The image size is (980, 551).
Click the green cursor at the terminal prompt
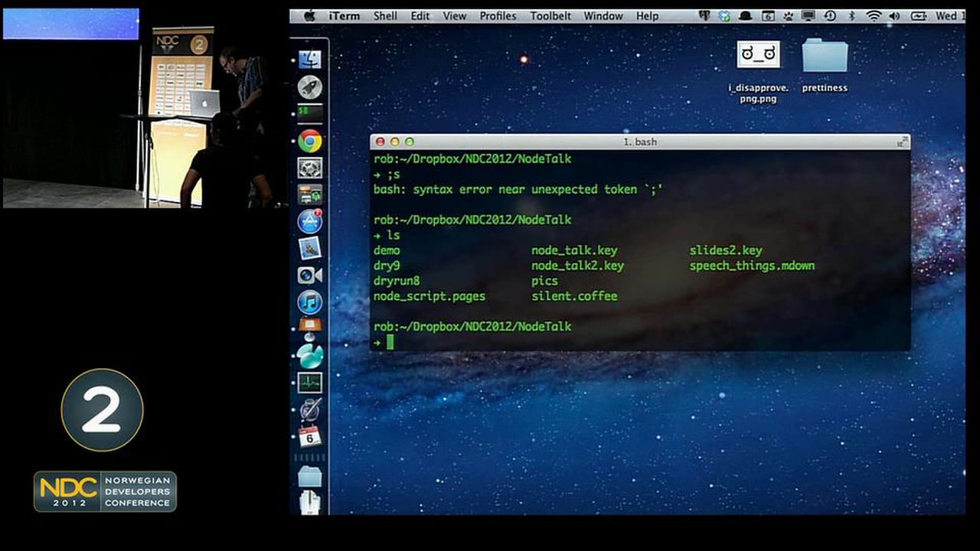(390, 342)
